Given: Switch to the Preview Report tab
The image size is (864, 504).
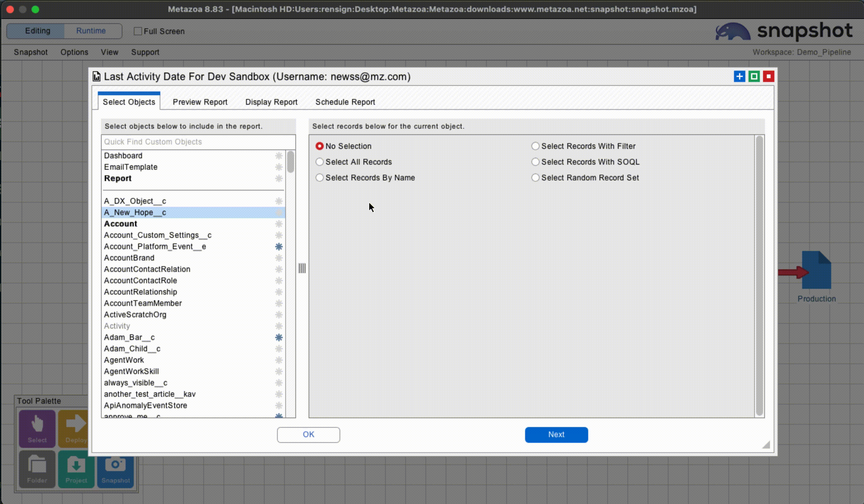Looking at the screenshot, I should tap(200, 102).
